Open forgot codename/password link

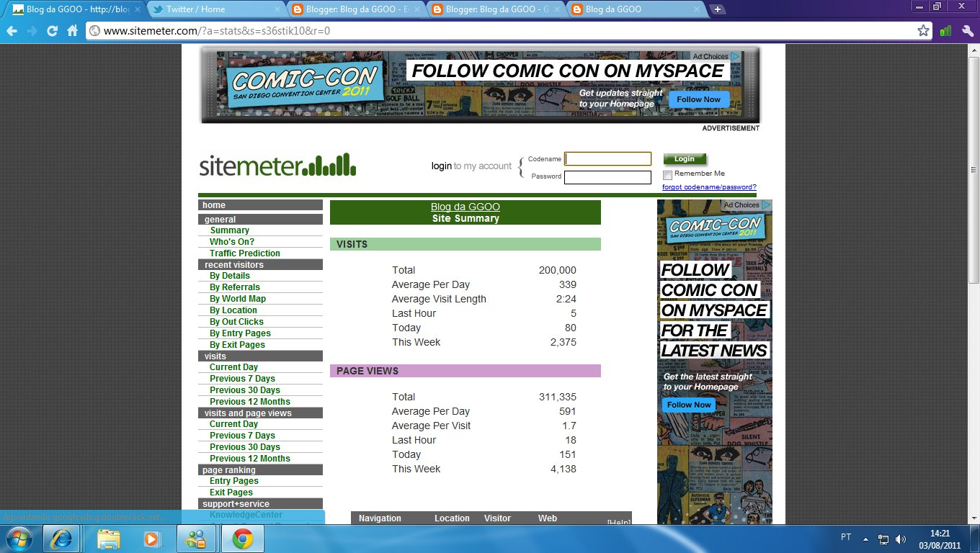pos(709,187)
